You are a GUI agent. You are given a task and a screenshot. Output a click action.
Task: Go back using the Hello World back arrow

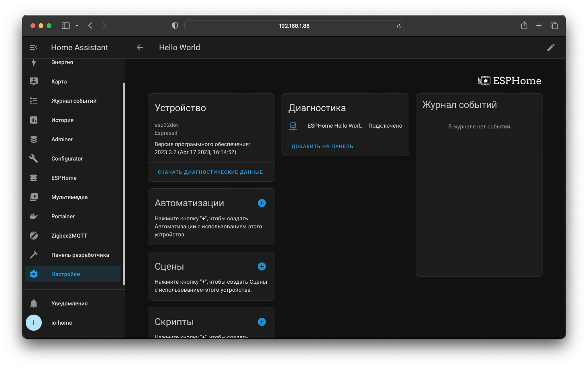(139, 47)
